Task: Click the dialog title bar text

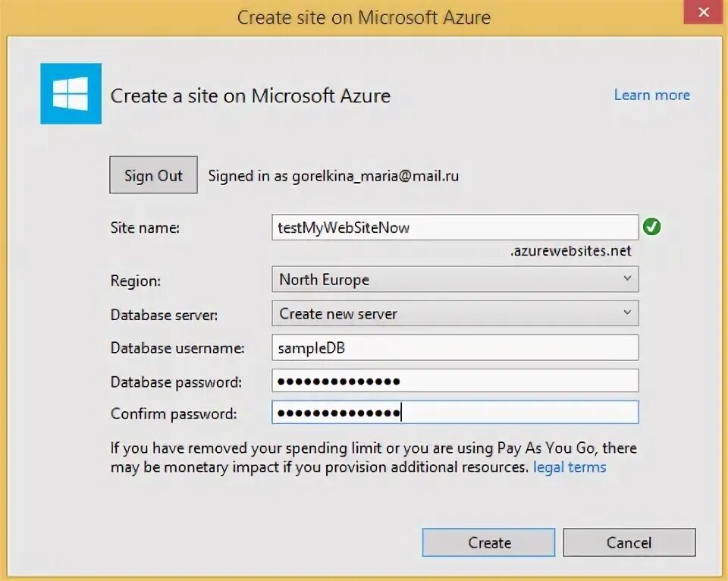Action: (x=364, y=17)
